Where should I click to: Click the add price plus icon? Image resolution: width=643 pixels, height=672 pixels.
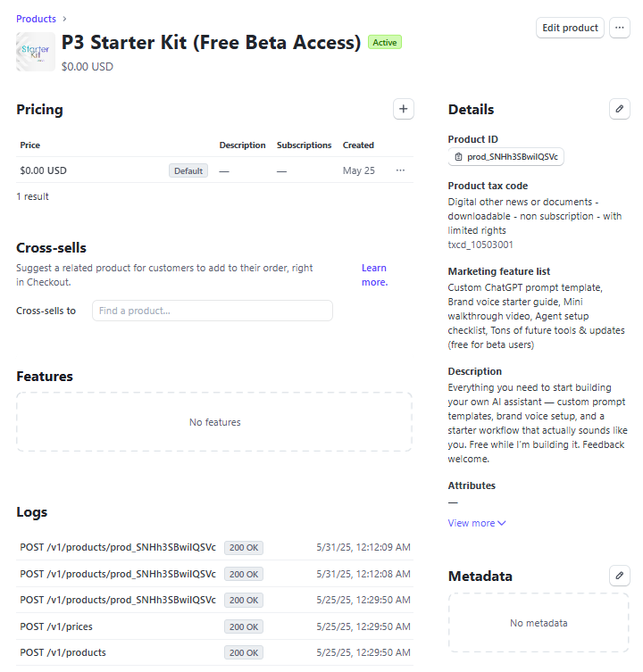point(404,109)
